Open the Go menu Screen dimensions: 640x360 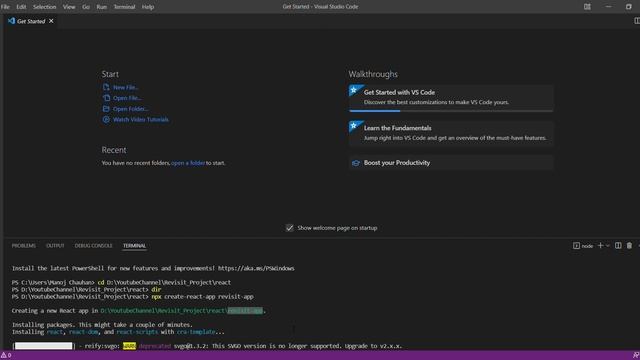pos(86,7)
